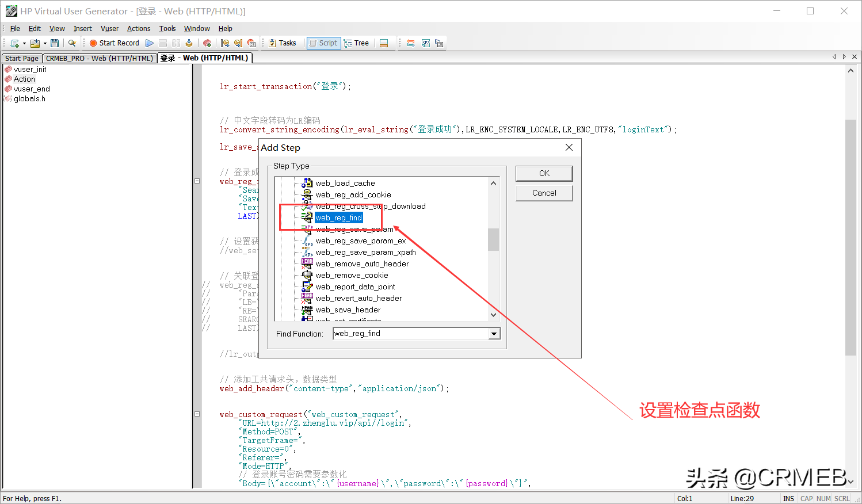862x504 pixels.
Task: Click the Start Record button
Action: click(114, 43)
